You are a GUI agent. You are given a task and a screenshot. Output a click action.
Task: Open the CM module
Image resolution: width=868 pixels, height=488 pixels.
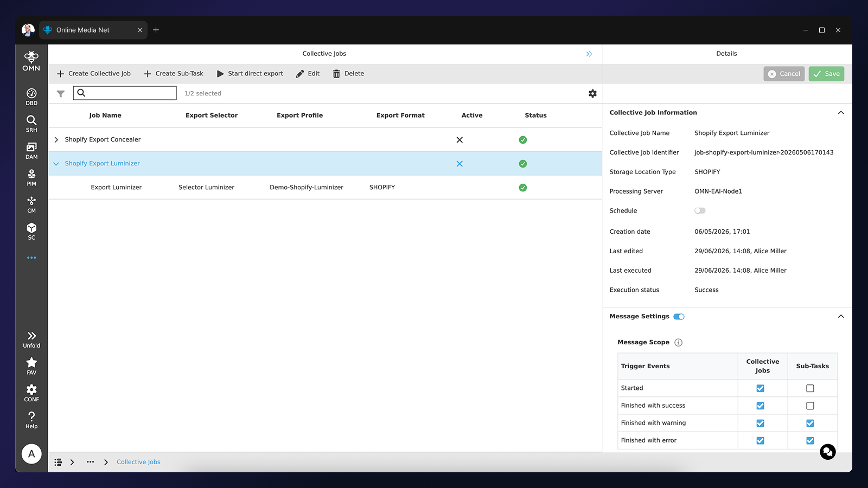click(x=31, y=204)
